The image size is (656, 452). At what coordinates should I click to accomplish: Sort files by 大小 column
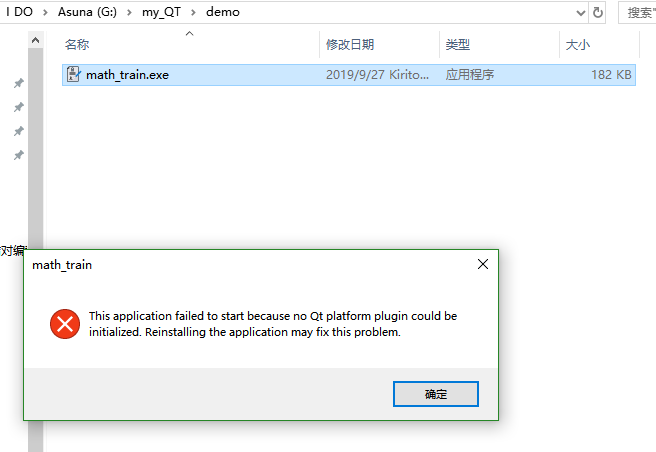click(x=577, y=44)
